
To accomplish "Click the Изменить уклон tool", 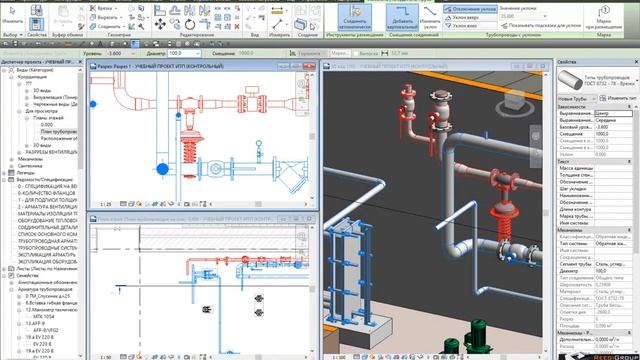I will click(430, 17).
